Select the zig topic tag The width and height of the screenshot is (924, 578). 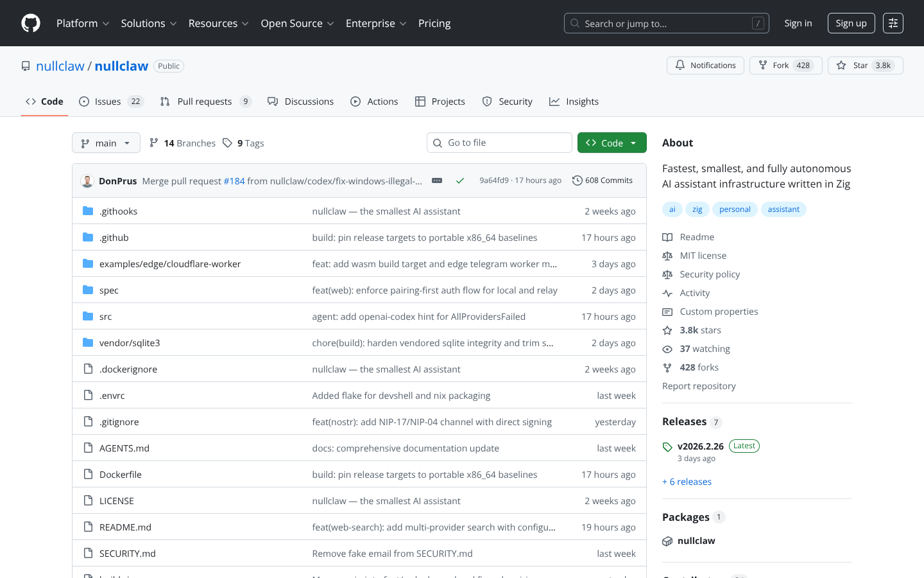697,209
